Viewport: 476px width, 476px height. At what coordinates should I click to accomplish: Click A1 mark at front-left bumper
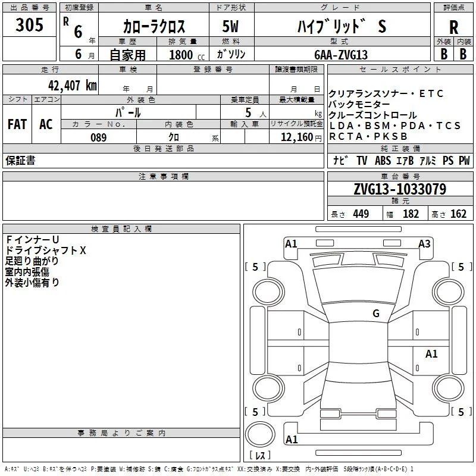[291, 244]
